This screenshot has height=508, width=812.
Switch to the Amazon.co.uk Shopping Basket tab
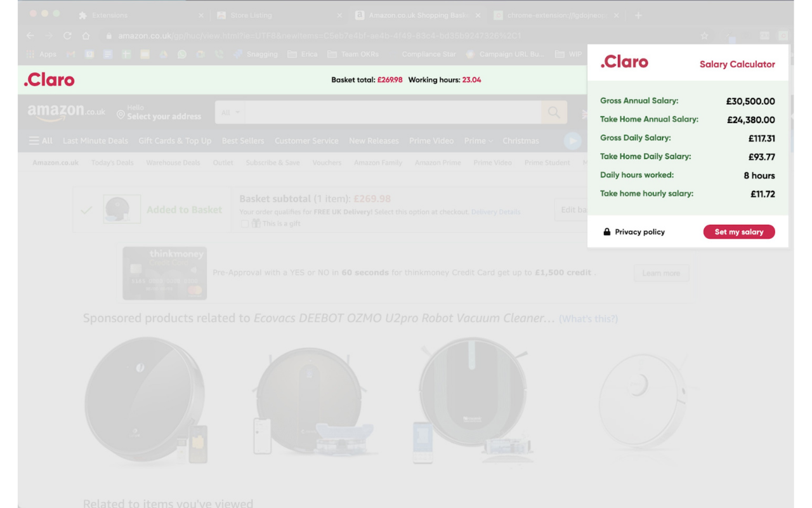[417, 15]
